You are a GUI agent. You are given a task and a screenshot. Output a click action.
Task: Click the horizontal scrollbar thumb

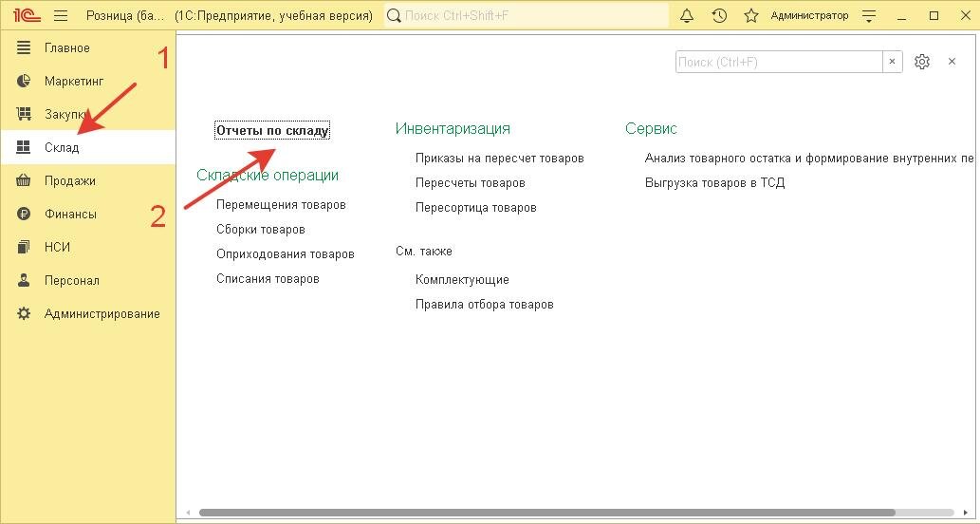coord(546,513)
